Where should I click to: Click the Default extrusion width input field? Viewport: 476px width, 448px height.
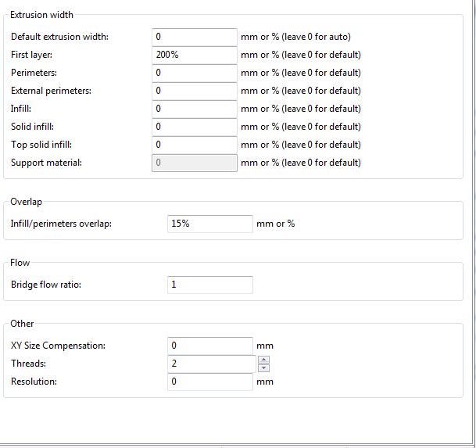coord(194,37)
